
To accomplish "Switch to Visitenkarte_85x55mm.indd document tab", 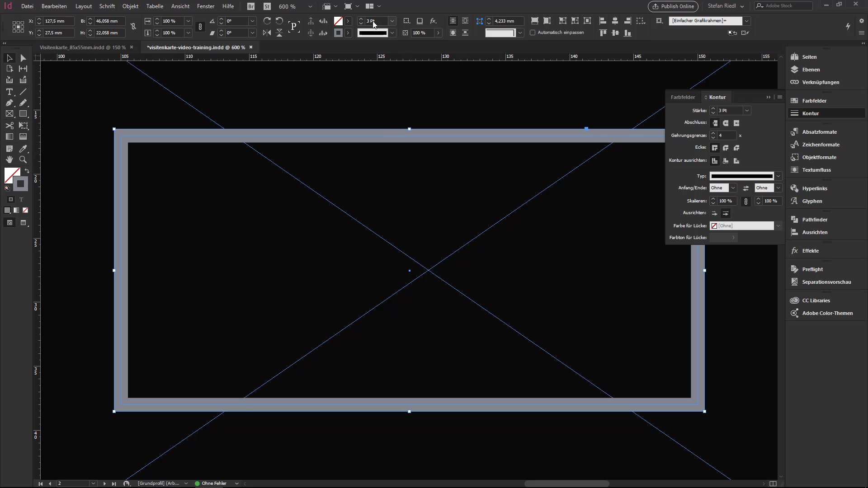I will click(82, 47).
